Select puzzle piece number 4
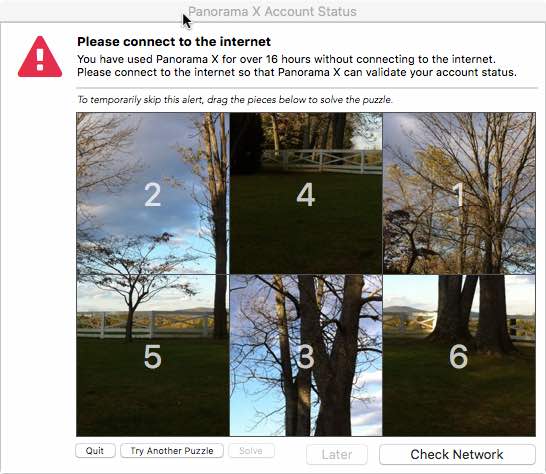 coord(306,193)
